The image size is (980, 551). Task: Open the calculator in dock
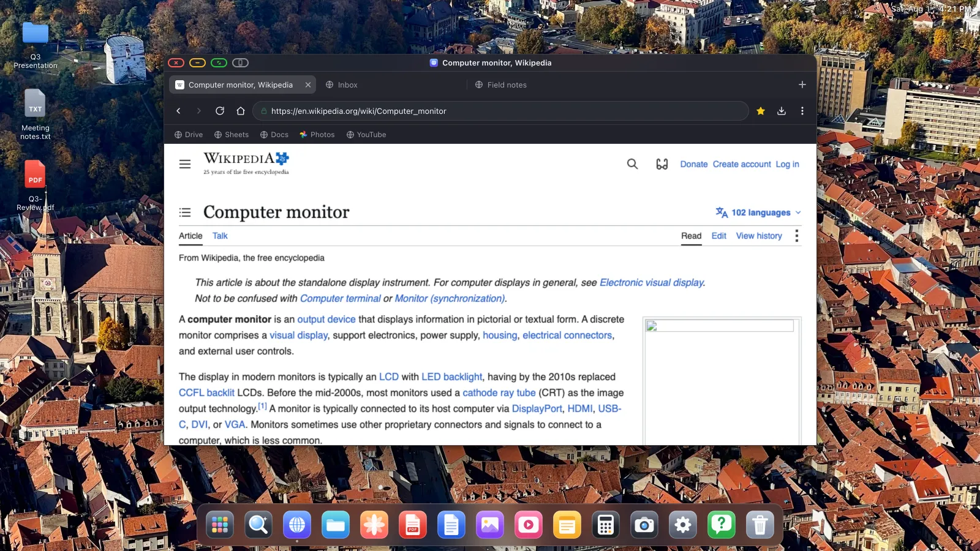(606, 525)
